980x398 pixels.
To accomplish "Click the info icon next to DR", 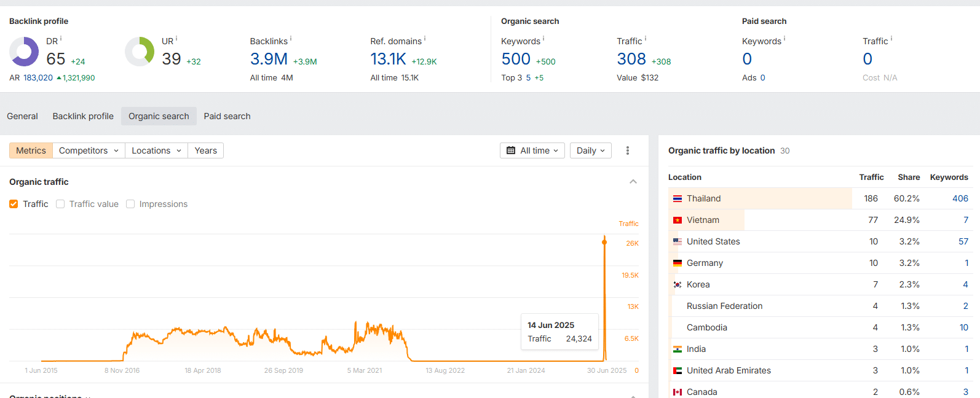I will pyautogui.click(x=61, y=39).
